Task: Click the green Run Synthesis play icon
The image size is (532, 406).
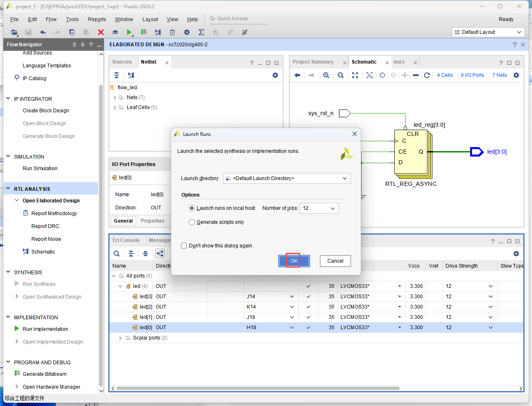Action: 129,32
